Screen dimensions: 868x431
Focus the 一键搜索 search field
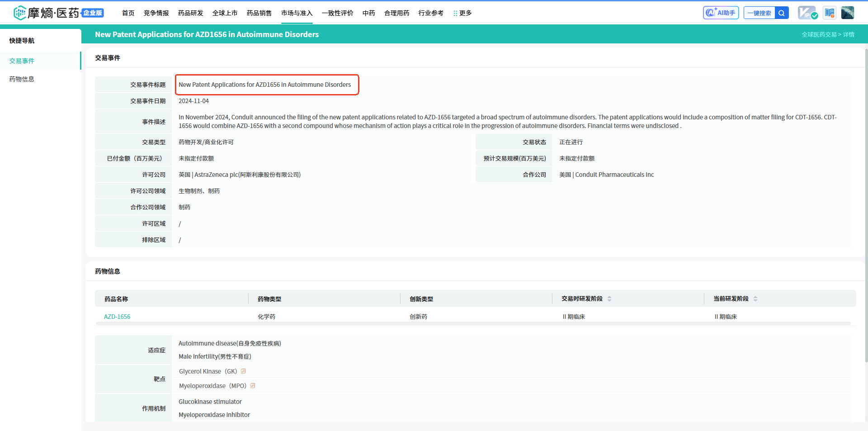759,13
